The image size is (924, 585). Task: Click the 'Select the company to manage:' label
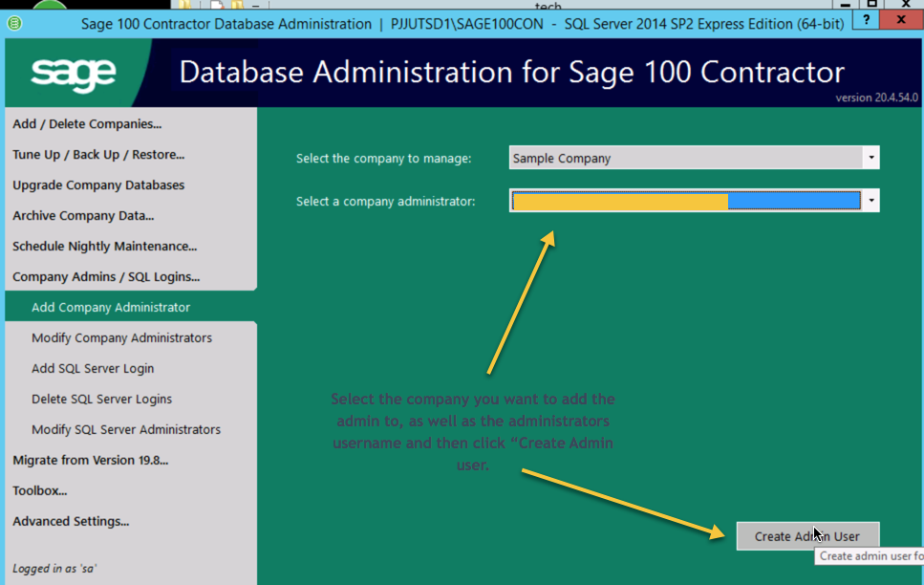pyautogui.click(x=383, y=159)
